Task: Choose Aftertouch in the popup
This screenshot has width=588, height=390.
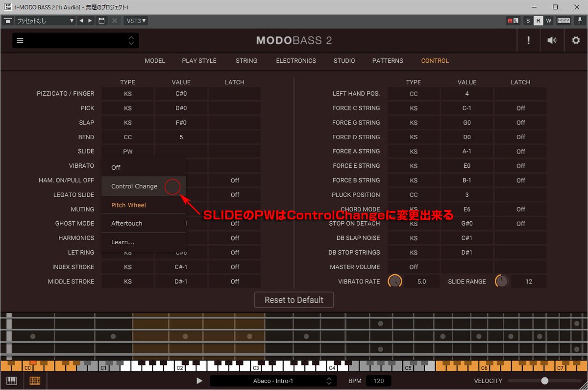Action: tap(144, 223)
